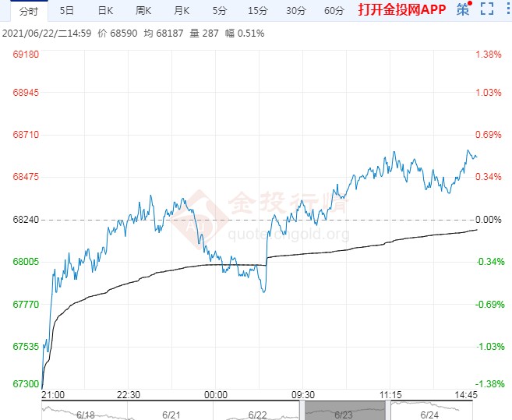Click the left handle of timeline range

[302, 411]
